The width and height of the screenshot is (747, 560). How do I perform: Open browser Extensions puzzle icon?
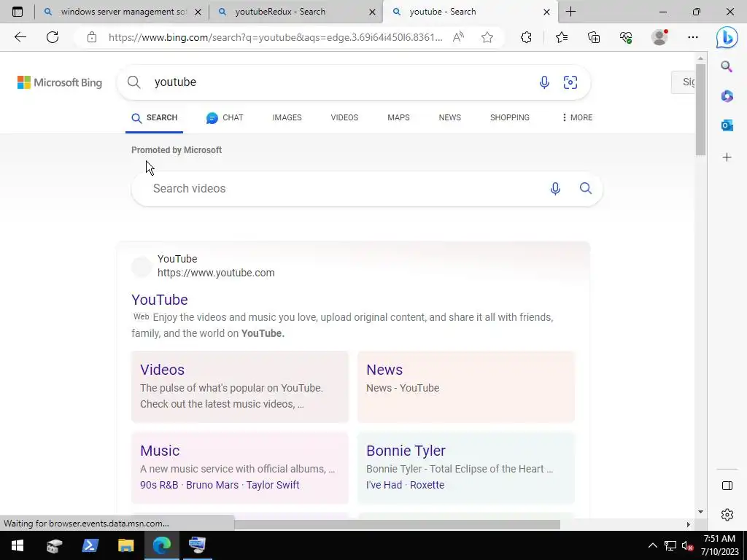(526, 37)
